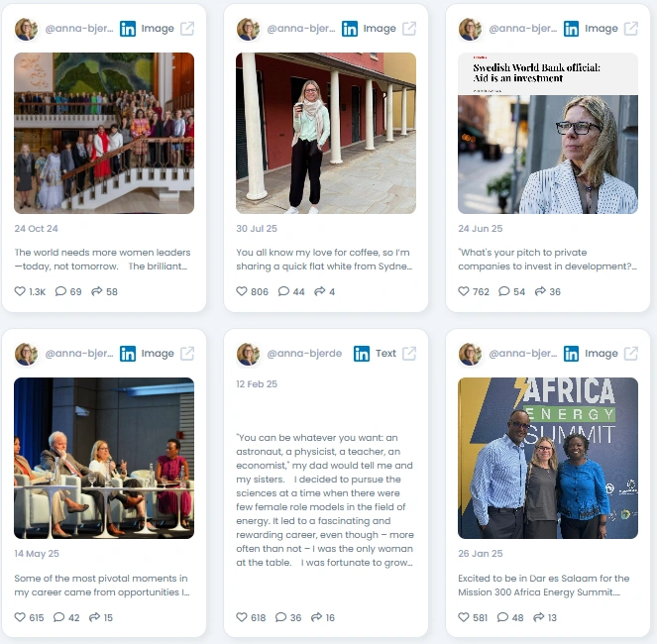Click share arrow showing 16 on text post

(x=316, y=617)
